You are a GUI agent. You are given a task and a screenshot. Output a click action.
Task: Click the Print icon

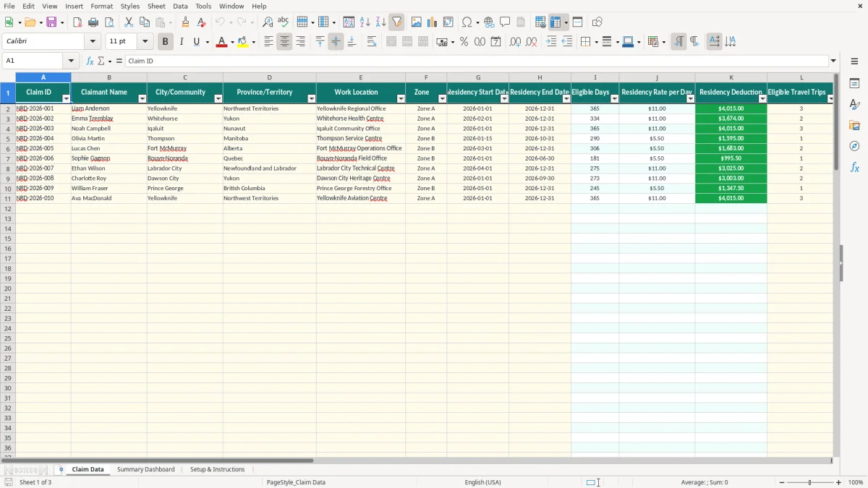(x=93, y=22)
